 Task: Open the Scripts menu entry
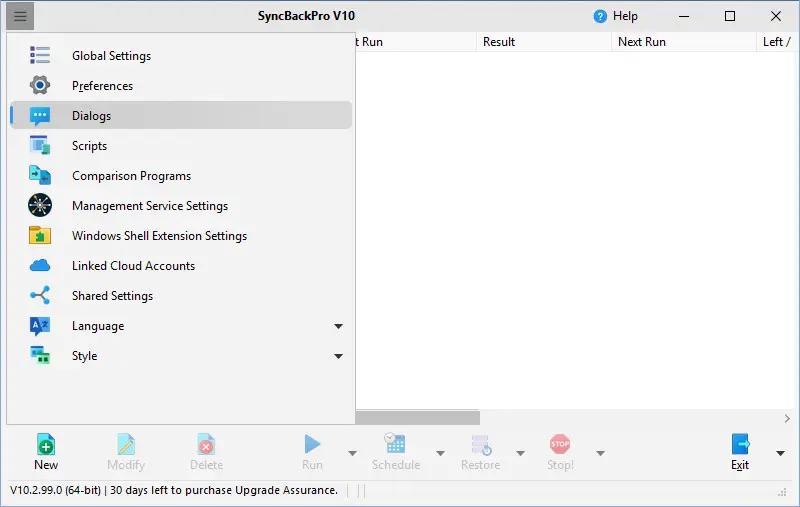tap(181, 146)
